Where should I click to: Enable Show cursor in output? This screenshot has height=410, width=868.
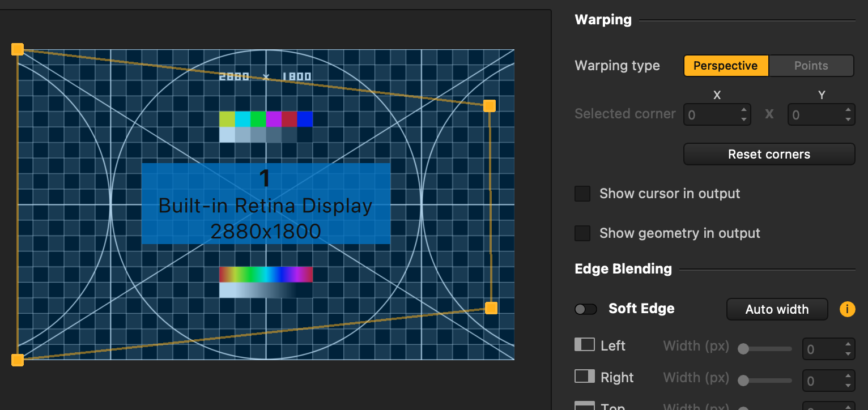pyautogui.click(x=582, y=193)
